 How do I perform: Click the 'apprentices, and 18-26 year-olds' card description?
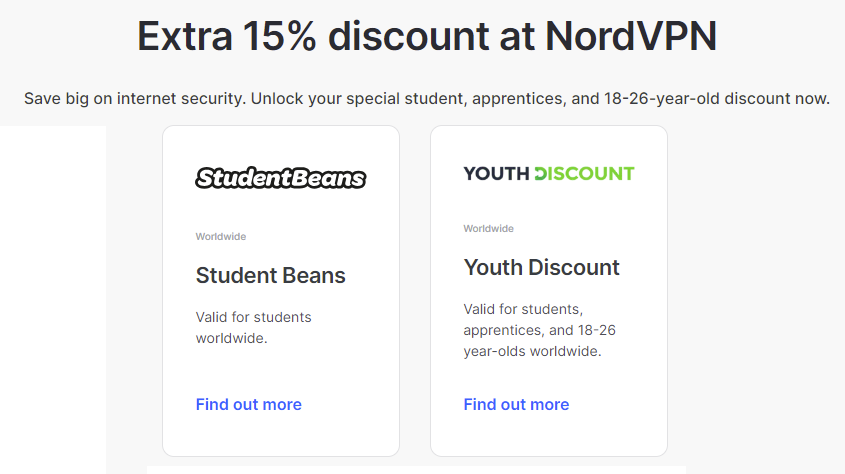coord(539,330)
